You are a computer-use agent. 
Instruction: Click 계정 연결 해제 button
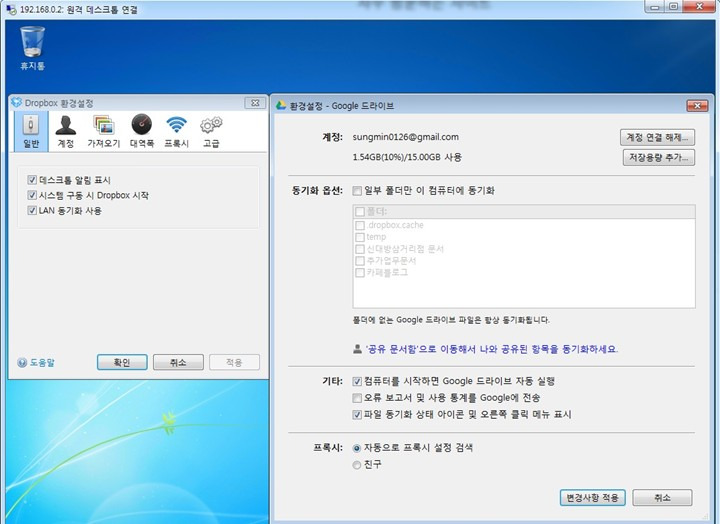pos(657,137)
